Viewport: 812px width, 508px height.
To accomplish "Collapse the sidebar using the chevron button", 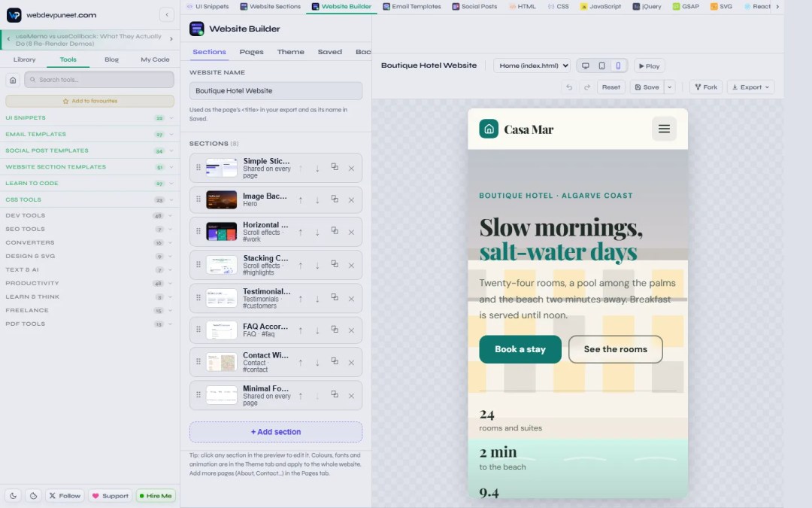I will (x=167, y=14).
